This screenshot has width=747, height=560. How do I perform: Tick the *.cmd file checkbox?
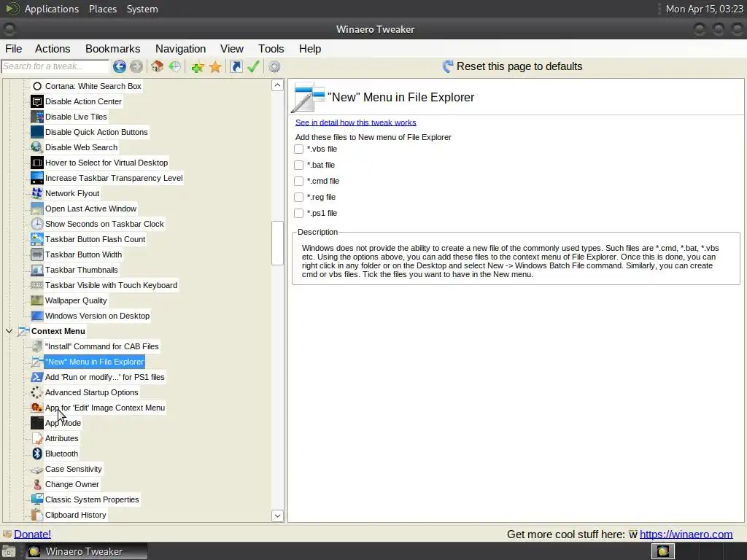(x=298, y=181)
